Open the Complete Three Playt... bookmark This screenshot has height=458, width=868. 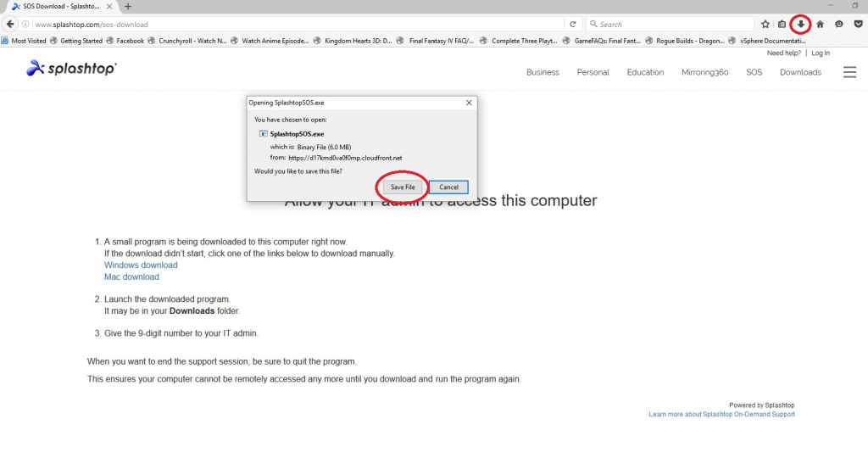pyautogui.click(x=519, y=41)
